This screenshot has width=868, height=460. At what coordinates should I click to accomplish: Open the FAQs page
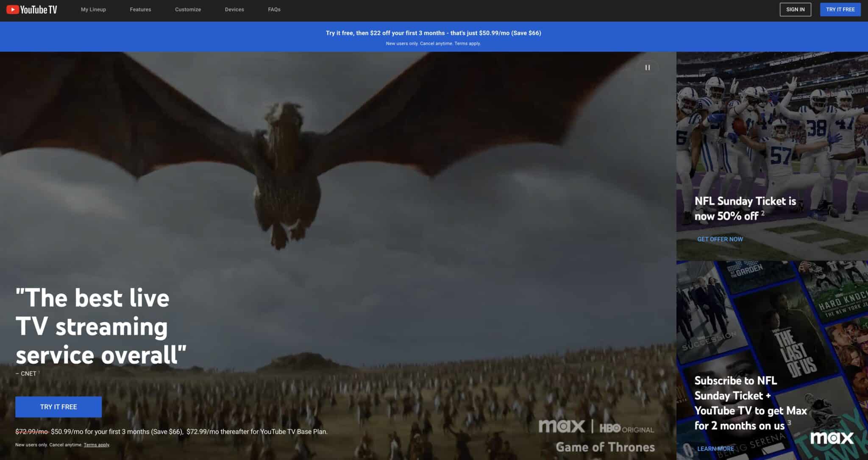tap(274, 9)
